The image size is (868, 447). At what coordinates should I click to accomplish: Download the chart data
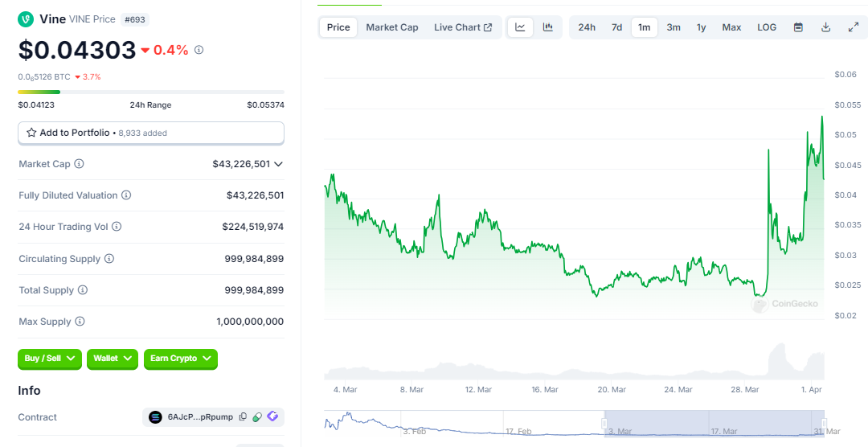tap(825, 27)
